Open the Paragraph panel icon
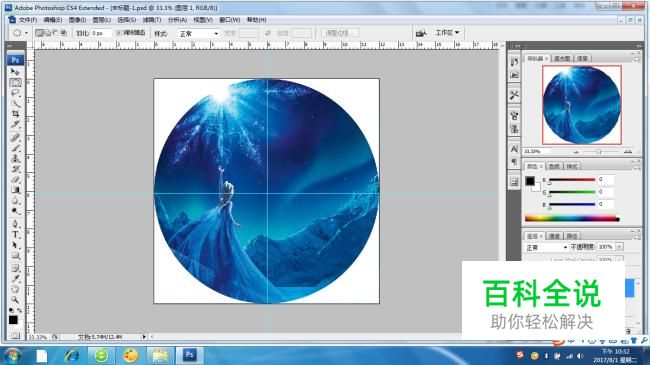This screenshot has width=650, height=365. pos(514,162)
